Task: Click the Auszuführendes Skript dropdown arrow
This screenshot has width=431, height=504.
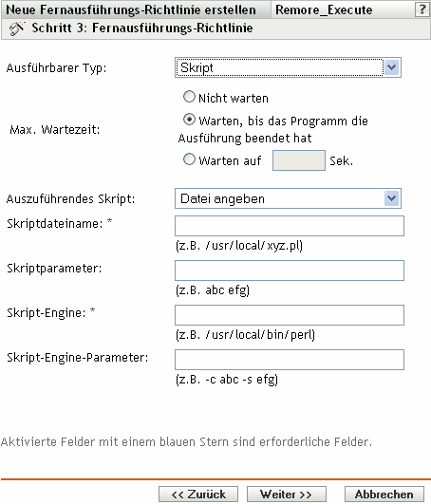Action: (x=391, y=198)
